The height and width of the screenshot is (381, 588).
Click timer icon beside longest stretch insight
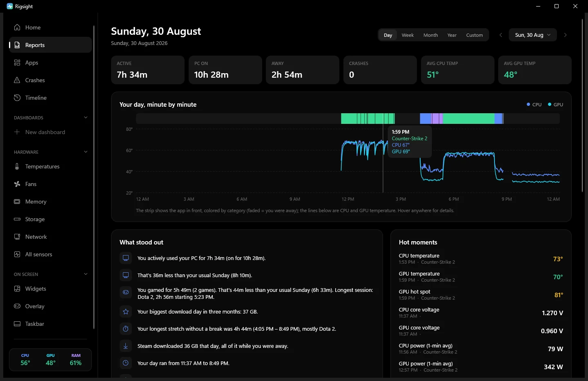point(126,329)
